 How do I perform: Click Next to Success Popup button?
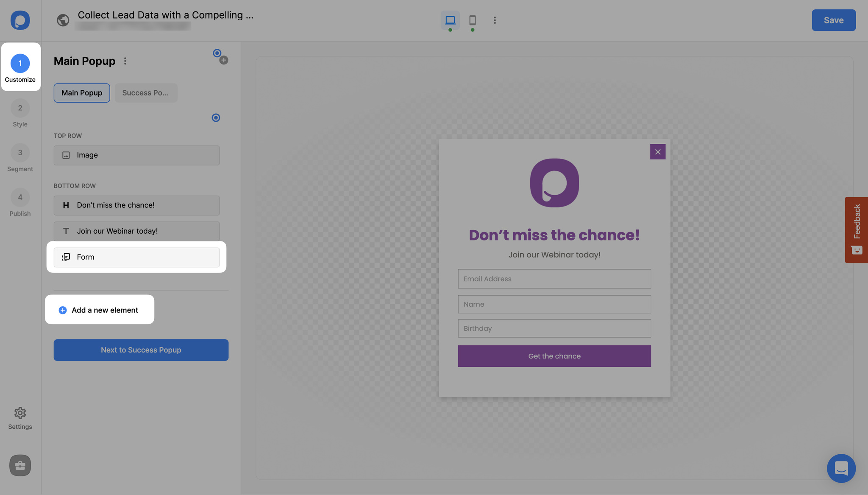click(x=141, y=350)
